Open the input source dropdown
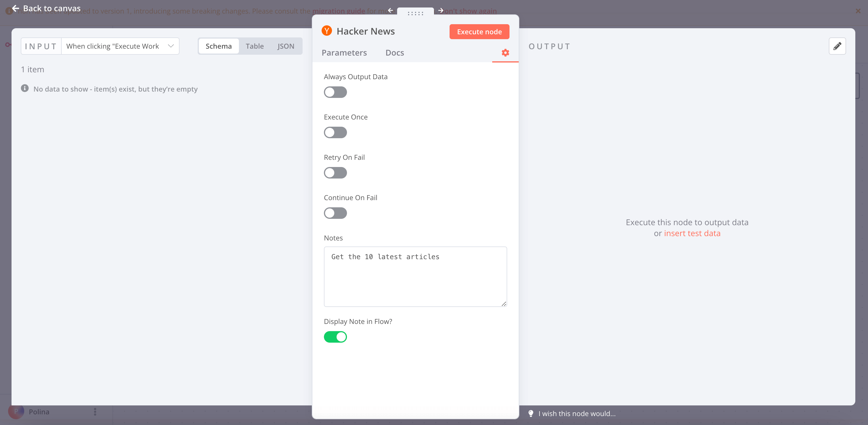The height and width of the screenshot is (425, 868). click(x=171, y=46)
